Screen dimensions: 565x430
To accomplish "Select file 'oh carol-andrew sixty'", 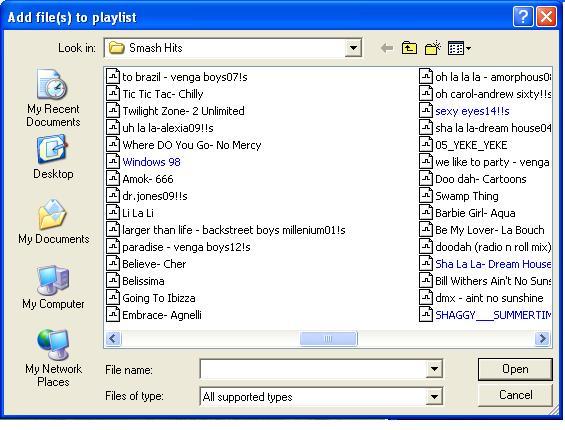I will click(x=485, y=94).
